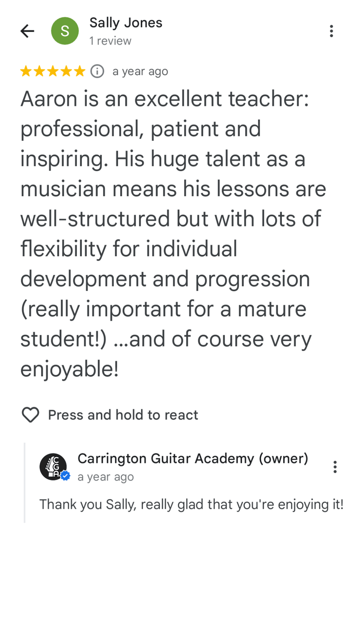Open the review options overflow menu

pos(332,31)
